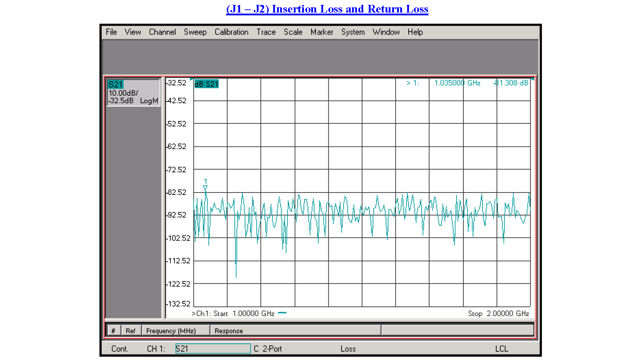Click the dB S21 trace label
This screenshot has height=364, width=641.
point(207,84)
